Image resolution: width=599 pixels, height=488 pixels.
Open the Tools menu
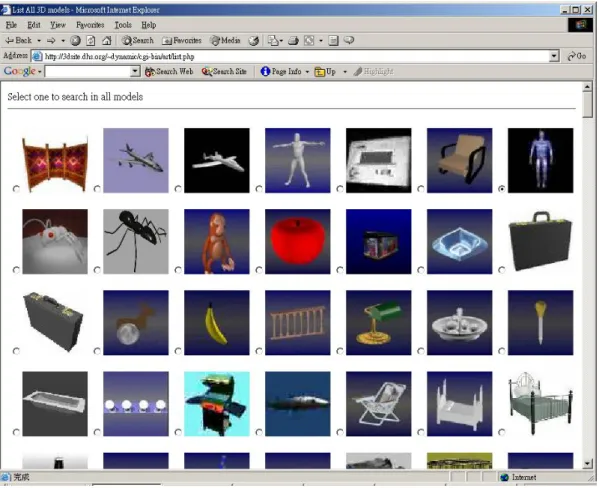(x=123, y=25)
